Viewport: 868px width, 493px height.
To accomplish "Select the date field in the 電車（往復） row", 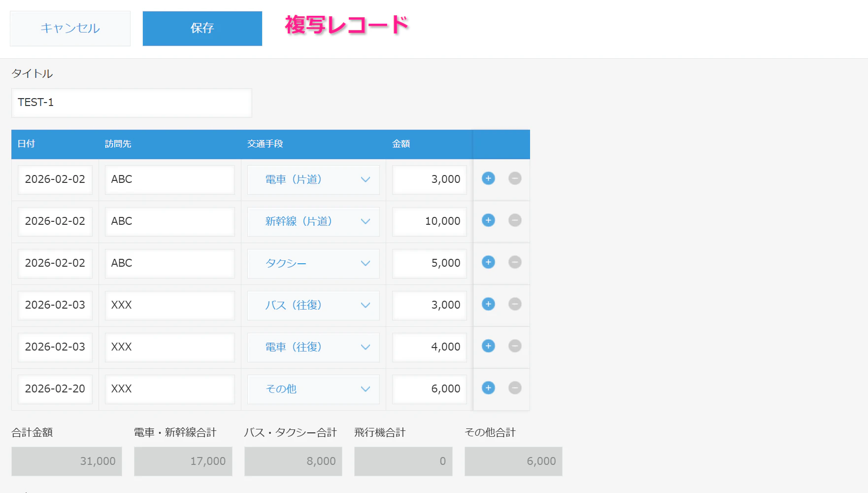I will coord(55,347).
